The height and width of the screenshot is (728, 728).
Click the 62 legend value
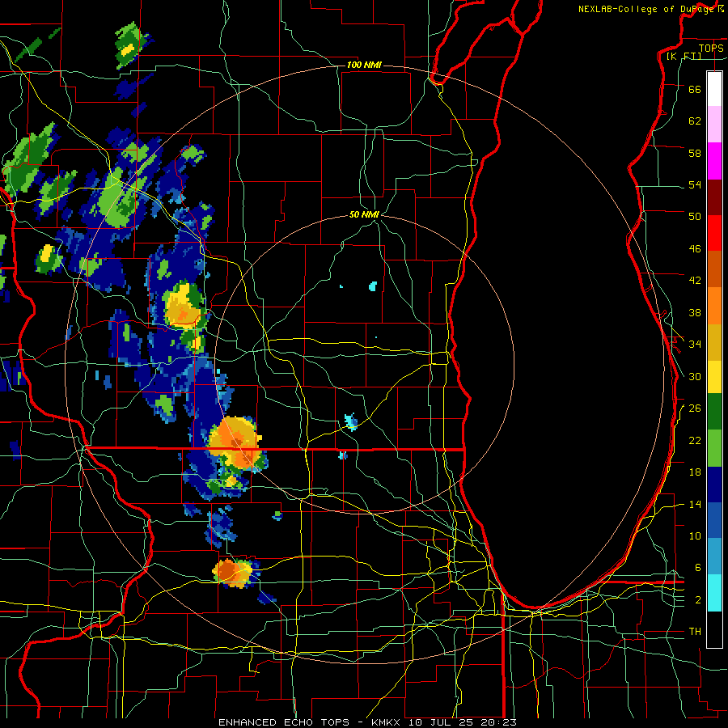coord(695,121)
